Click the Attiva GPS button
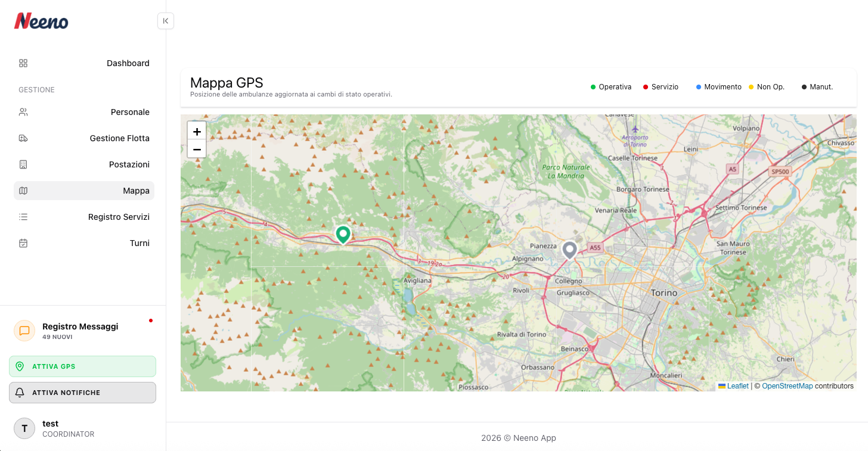This screenshot has width=868, height=451. 83,366
